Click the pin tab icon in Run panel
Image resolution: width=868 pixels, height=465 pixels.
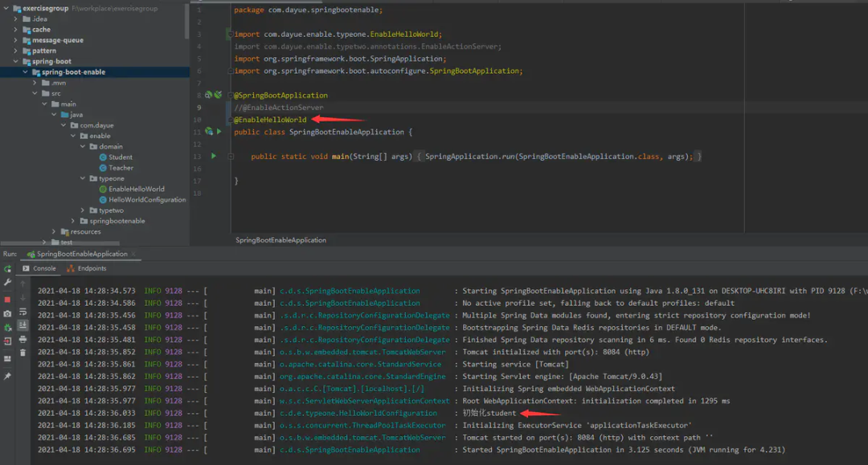[x=7, y=376]
